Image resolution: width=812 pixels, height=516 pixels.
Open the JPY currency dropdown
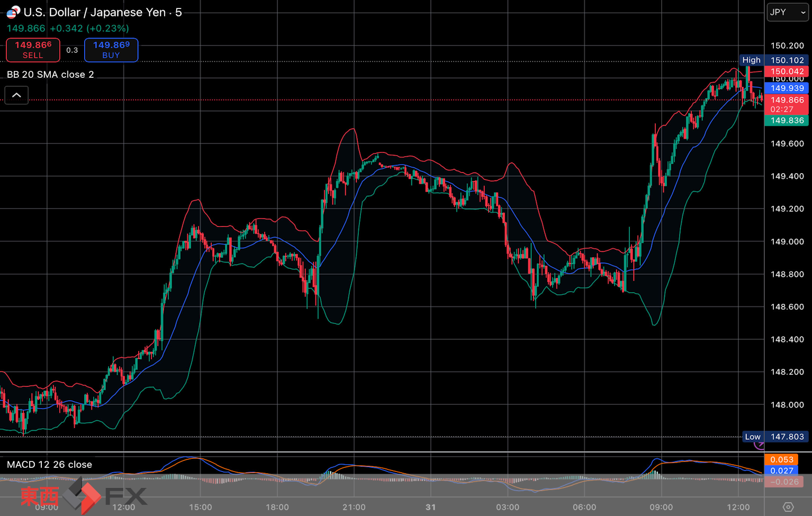[787, 12]
